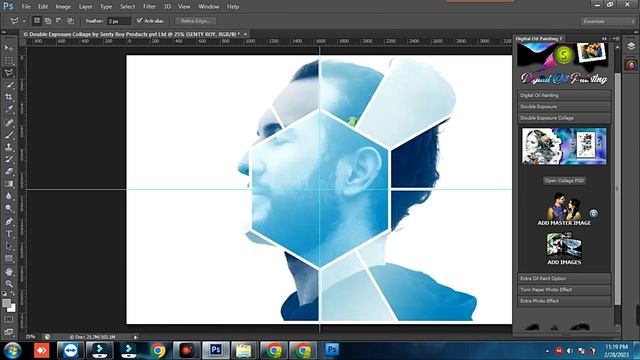The width and height of the screenshot is (640, 360).
Task: Toggle the Anti-alias checkbox
Action: (140, 20)
